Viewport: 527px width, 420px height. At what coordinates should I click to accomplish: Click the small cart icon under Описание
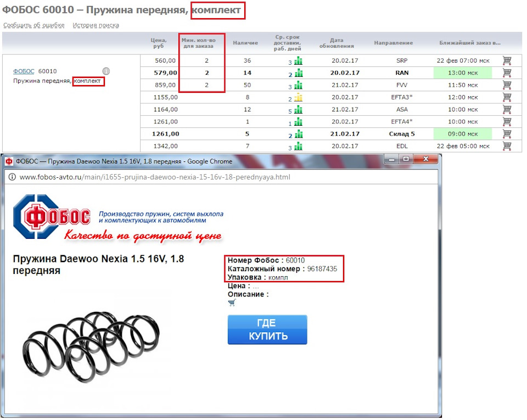232,303
